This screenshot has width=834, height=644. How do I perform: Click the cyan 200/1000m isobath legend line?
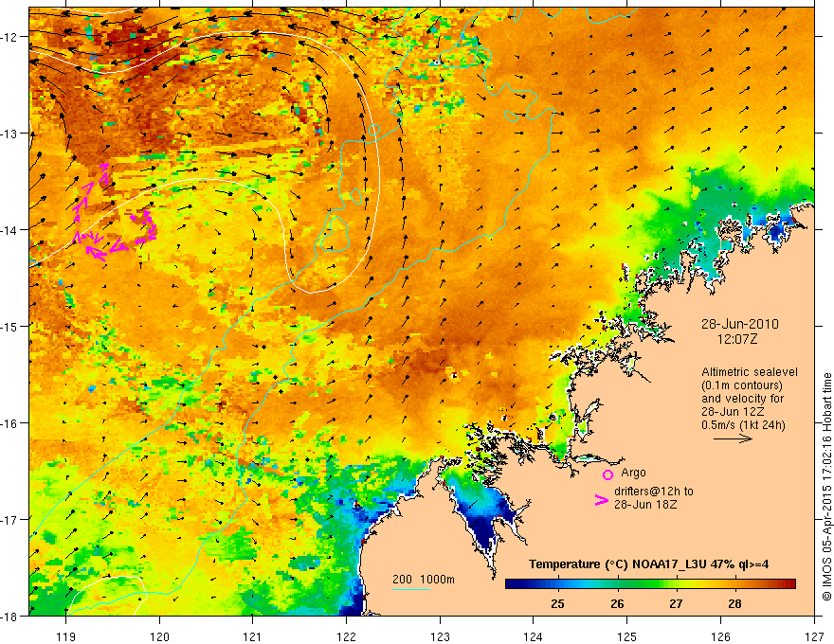coord(411,589)
